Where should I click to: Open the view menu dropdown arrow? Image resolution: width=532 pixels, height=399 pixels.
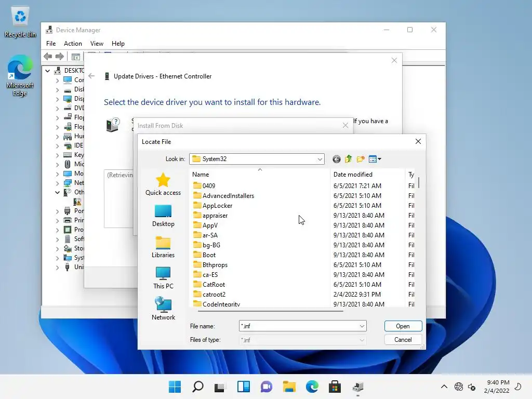pyautogui.click(x=379, y=159)
